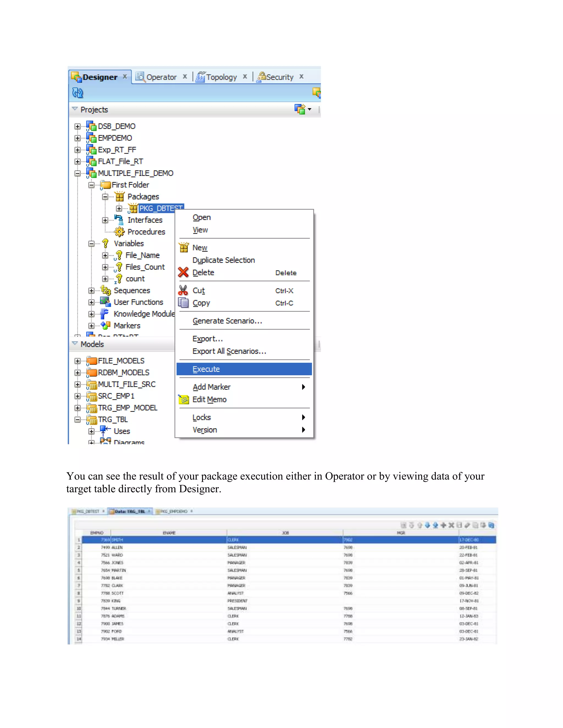Collapse the TRG_TBL model node
This screenshot has width=563, height=728.
coord(77,420)
